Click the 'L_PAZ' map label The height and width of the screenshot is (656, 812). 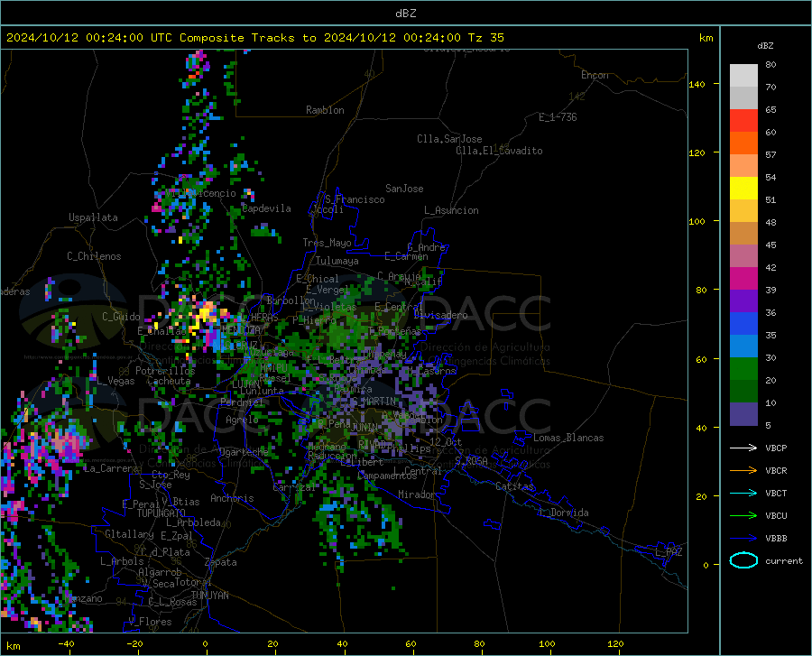[x=669, y=552]
